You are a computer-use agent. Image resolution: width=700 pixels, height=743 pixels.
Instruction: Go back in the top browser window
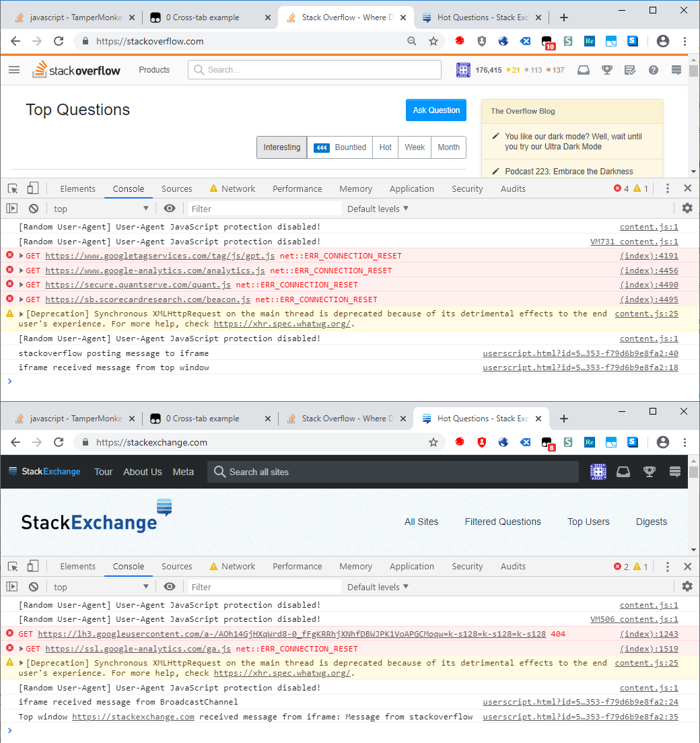point(15,41)
